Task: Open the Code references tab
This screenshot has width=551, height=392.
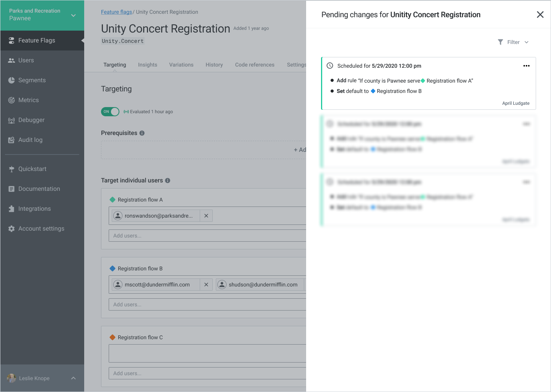Action: pos(255,65)
